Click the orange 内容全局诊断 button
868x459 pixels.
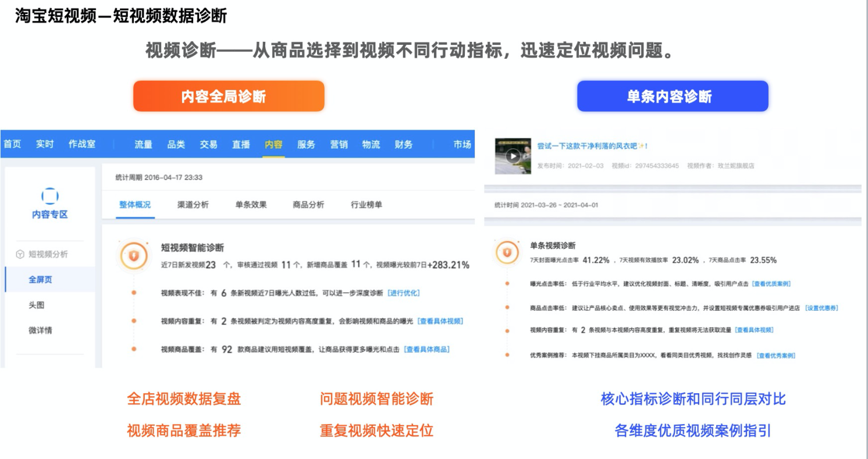pos(229,96)
